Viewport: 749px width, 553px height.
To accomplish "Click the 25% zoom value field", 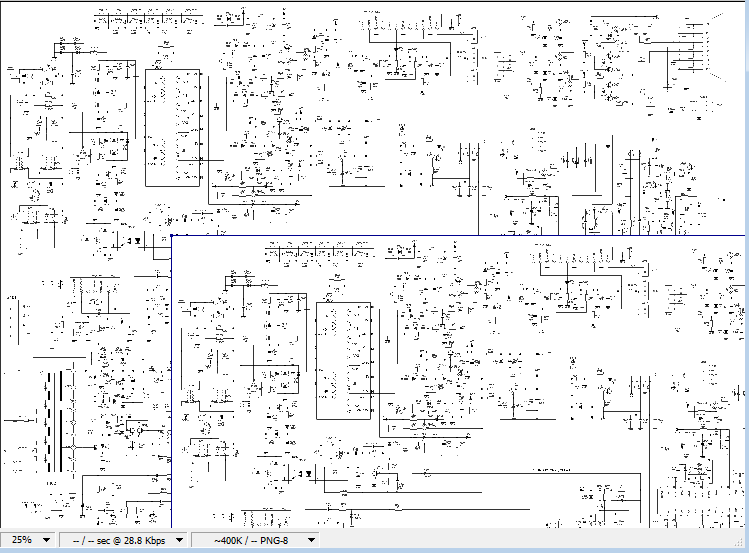I will click(21, 540).
